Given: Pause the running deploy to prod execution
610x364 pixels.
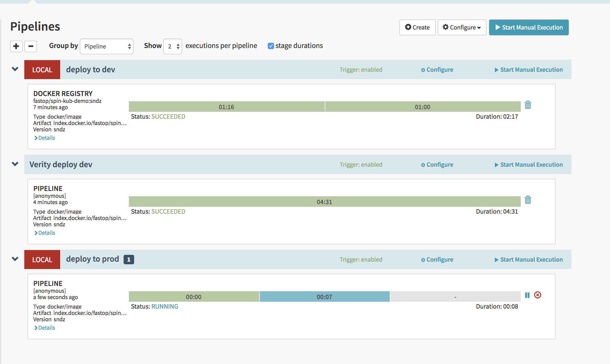Looking at the screenshot, I should [x=527, y=295].
